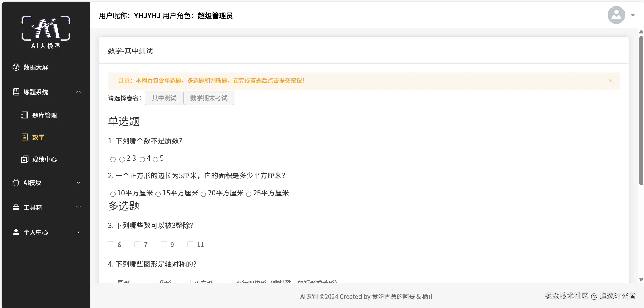Expand the AI模块 menu chevron
The height and width of the screenshot is (308, 644).
tap(78, 183)
